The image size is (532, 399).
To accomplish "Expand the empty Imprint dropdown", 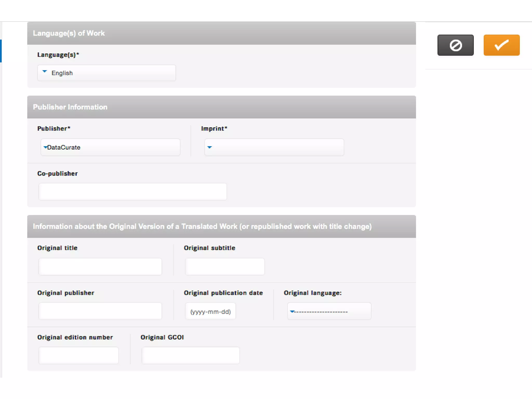I will click(274, 147).
